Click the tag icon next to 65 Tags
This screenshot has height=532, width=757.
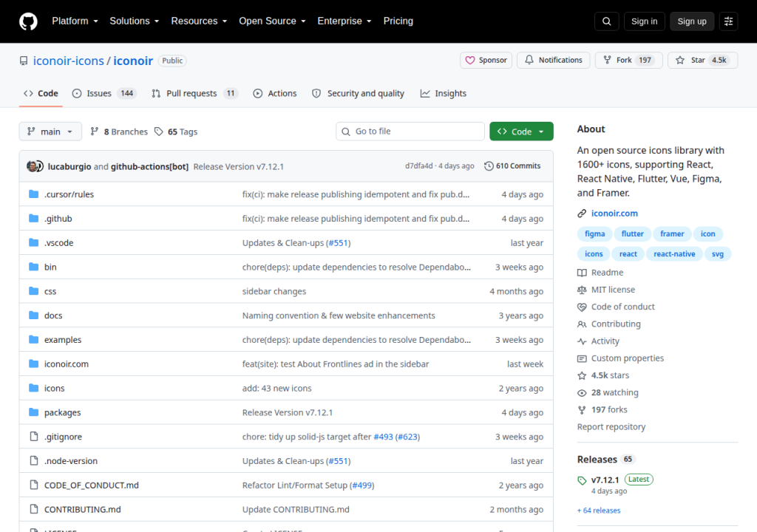[159, 132]
